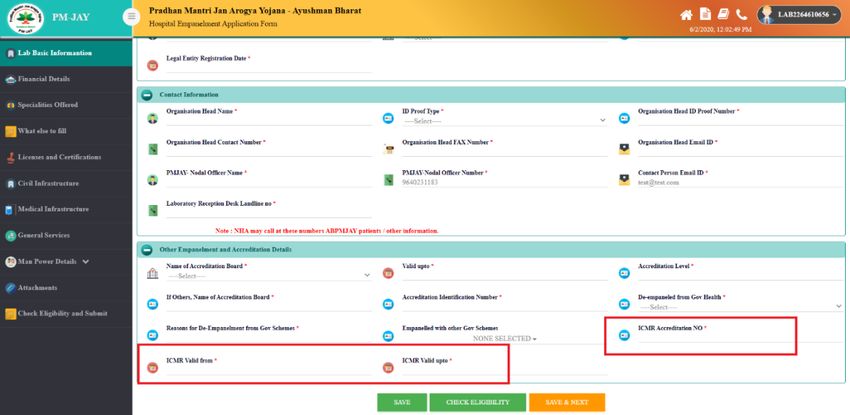Viewport: 850px width, 415px height.
Task: Click the green SAVE button
Action: (402, 403)
